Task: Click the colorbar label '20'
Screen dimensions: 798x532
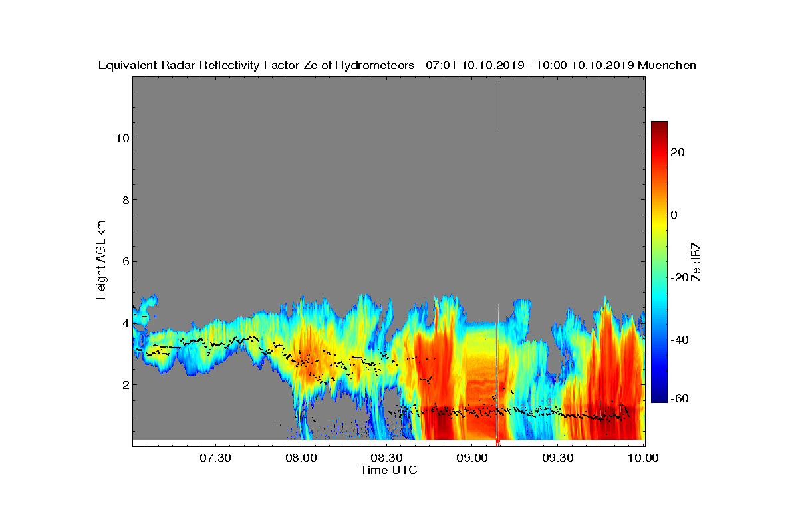Action: (678, 152)
